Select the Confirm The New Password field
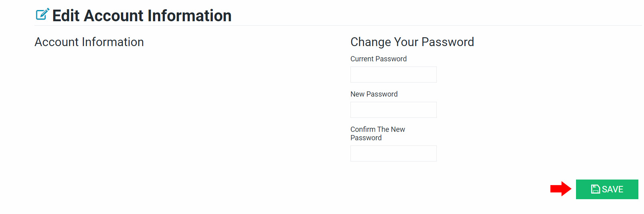The width and height of the screenshot is (644, 214). coord(394,153)
